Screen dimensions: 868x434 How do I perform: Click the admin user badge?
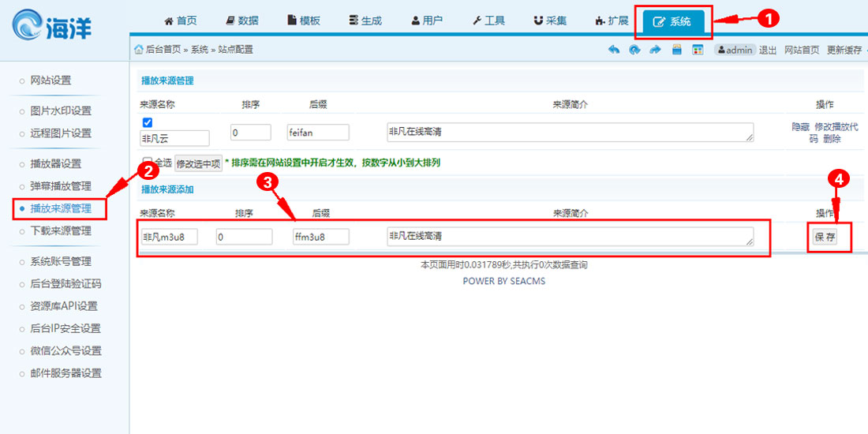[735, 50]
